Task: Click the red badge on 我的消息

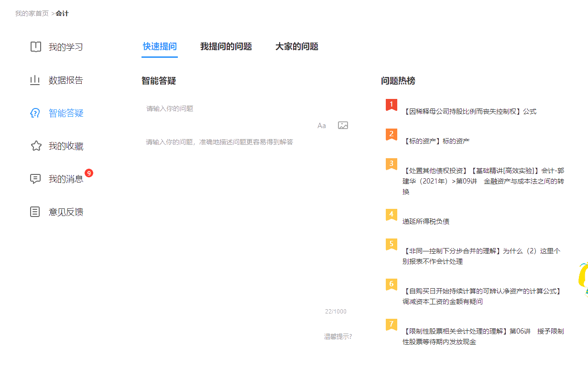Action: [89, 174]
